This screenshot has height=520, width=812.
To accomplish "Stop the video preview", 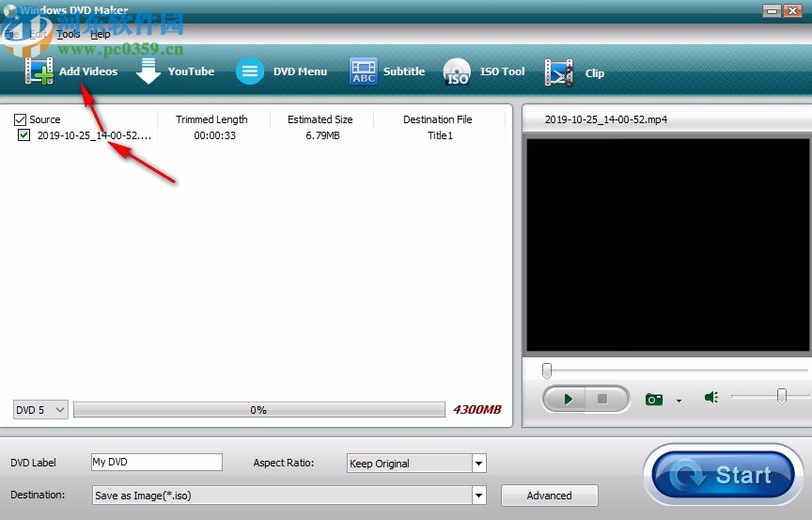I will [603, 400].
